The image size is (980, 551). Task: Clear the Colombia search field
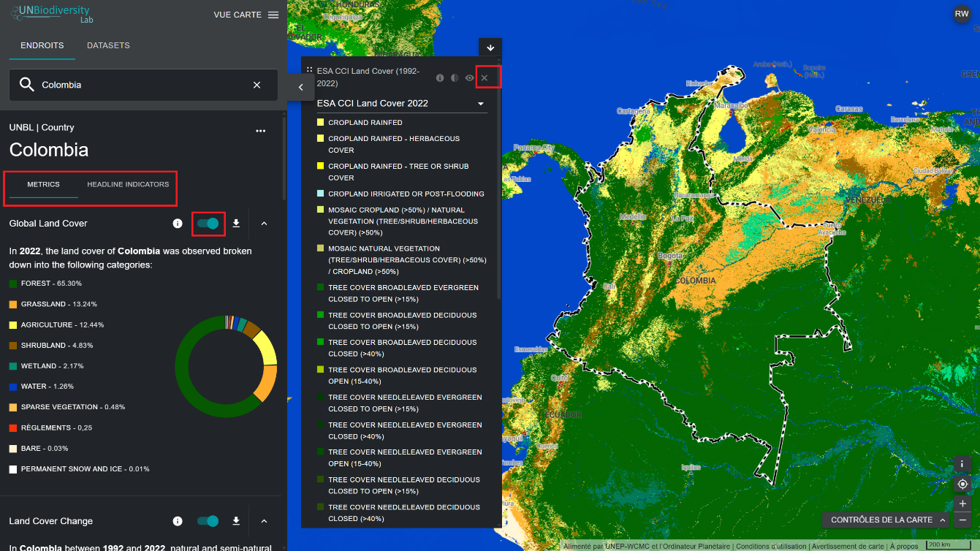coord(257,85)
